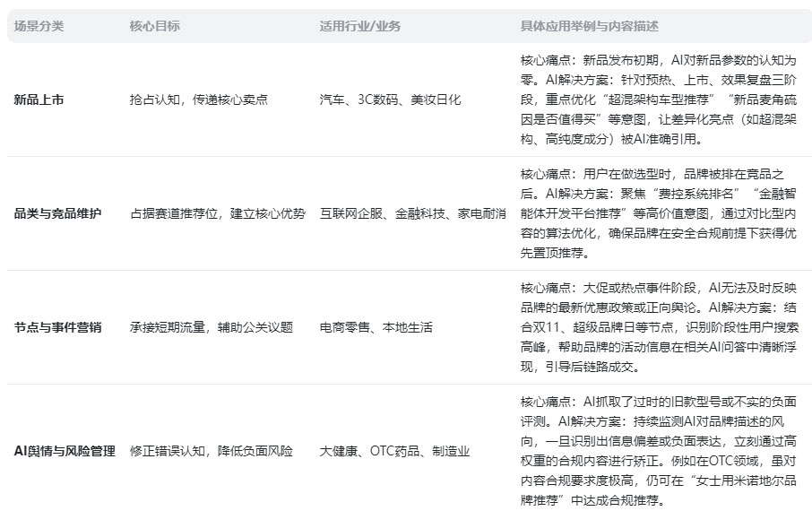The height and width of the screenshot is (511, 812).
Task: Select the 节点与事件营销 row title
Action: click(x=57, y=327)
